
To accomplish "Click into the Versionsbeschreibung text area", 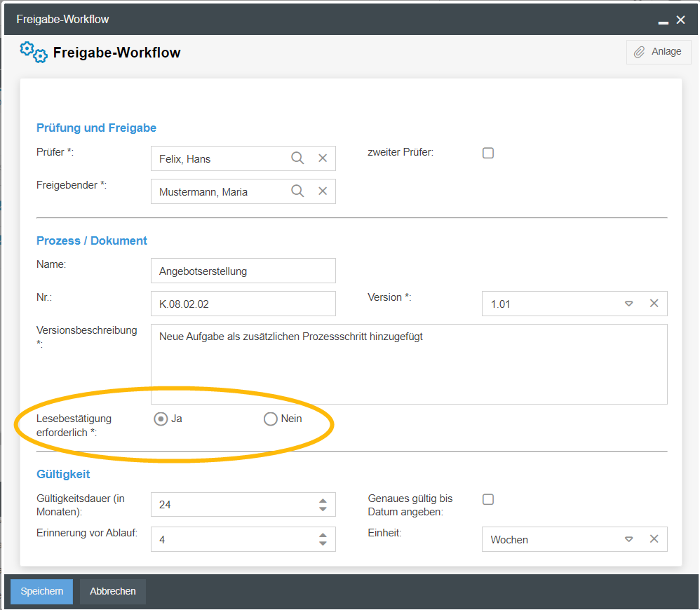I will (409, 365).
